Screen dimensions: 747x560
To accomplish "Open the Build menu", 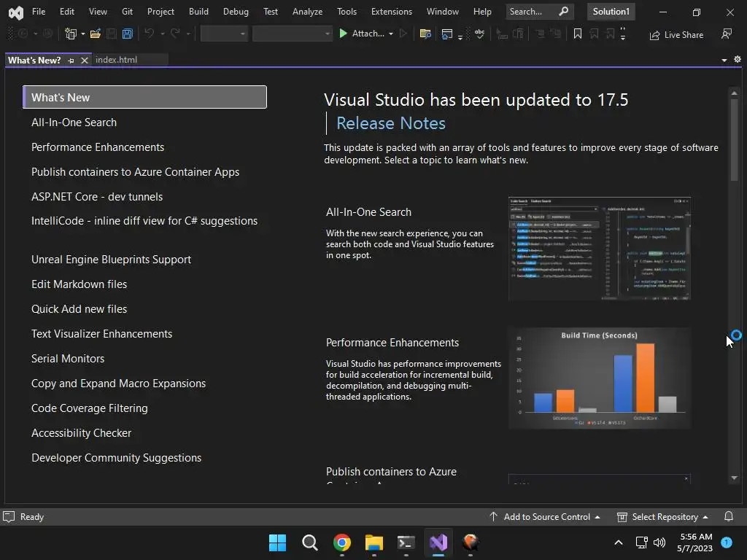I will click(198, 12).
